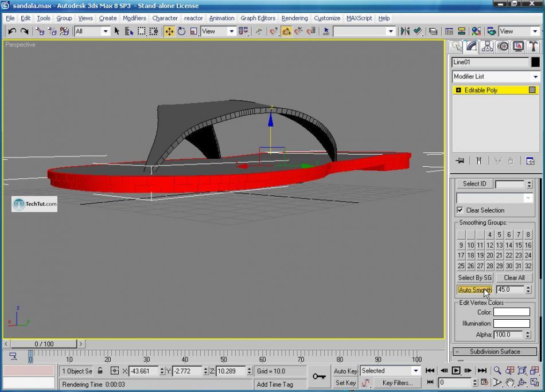This screenshot has width=545, height=392.
Task: Open the render View dropdown in toolbar
Action: (519, 32)
